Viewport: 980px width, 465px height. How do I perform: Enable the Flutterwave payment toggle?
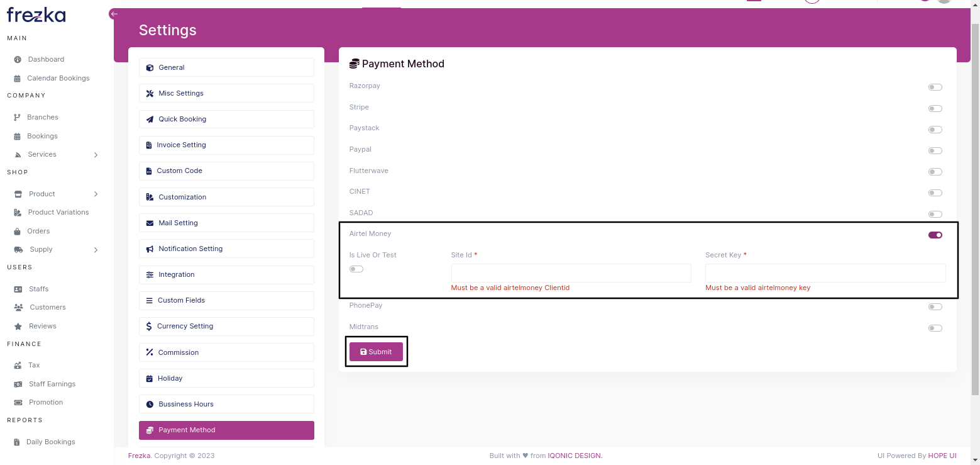coord(935,172)
